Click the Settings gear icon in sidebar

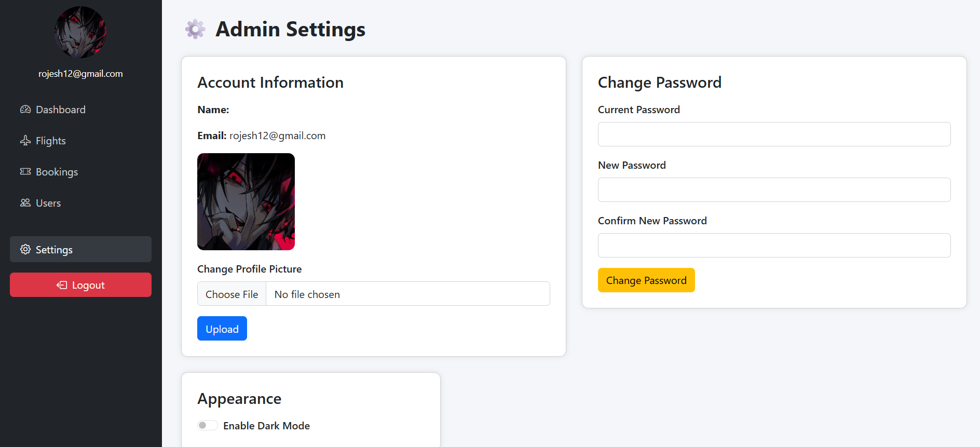click(25, 250)
